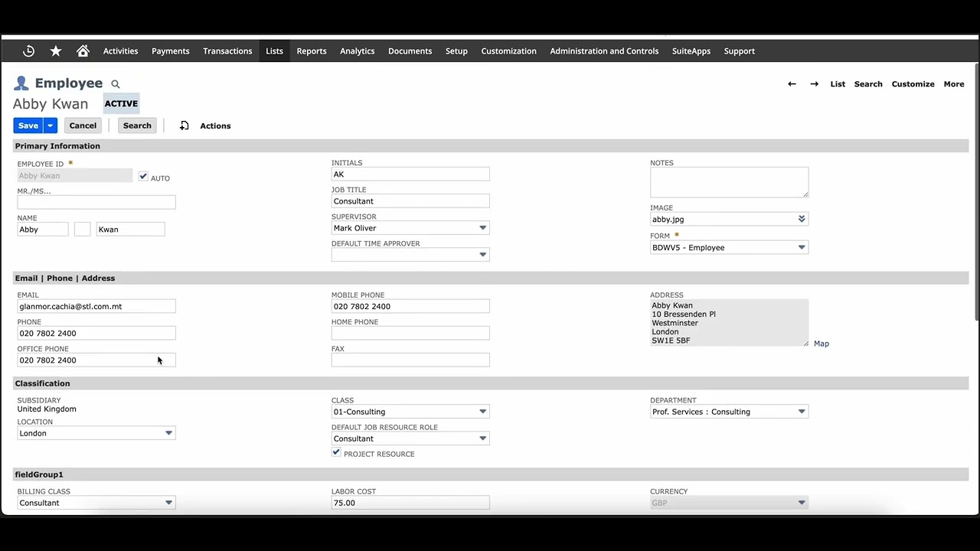This screenshot has height=551, width=980.
Task: Click the Search button beside Cancel
Action: [x=137, y=126]
